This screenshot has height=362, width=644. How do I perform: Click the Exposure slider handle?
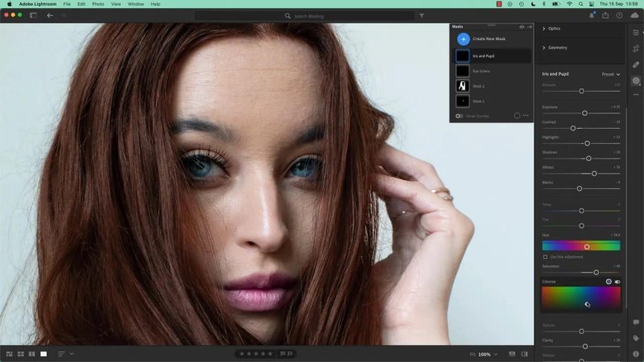point(584,113)
